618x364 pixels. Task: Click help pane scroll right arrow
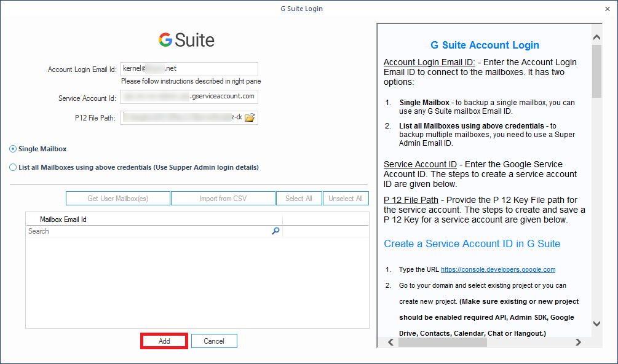coord(578,342)
